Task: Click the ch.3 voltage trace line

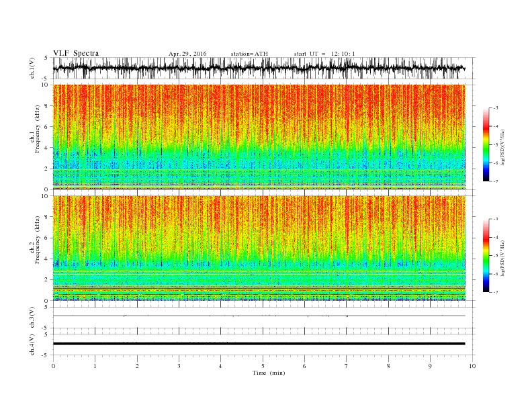Action: (x=259, y=316)
